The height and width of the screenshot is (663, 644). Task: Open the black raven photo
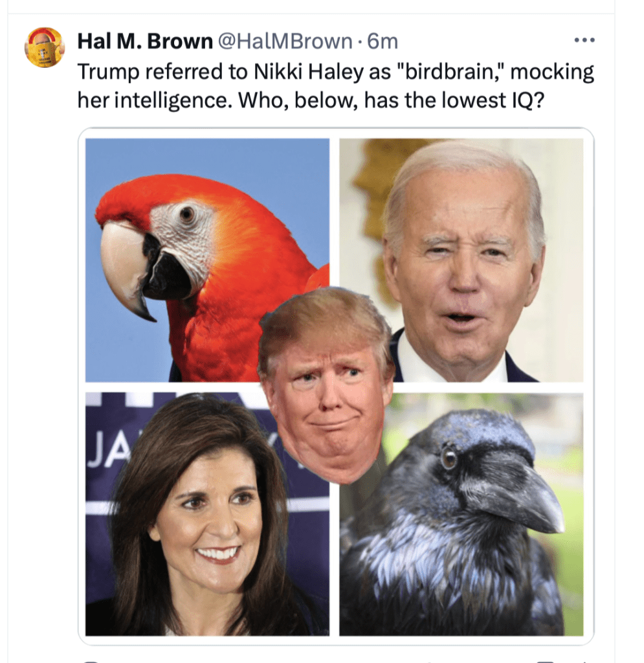tap(461, 513)
